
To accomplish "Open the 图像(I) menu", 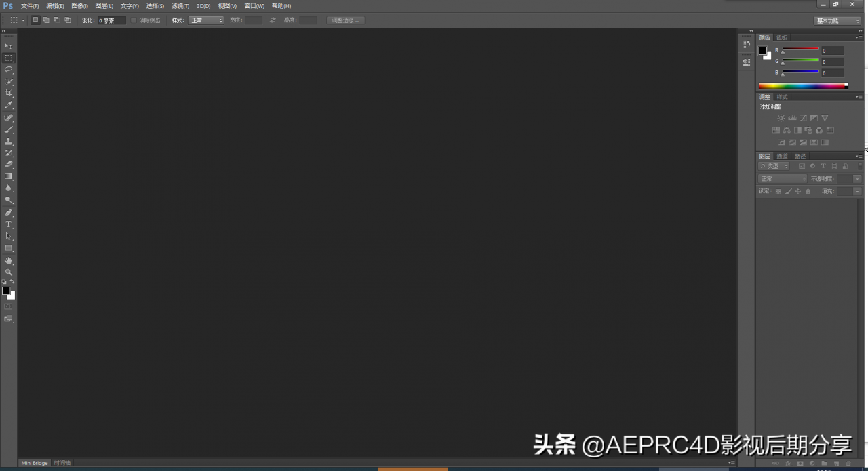I will coord(79,5).
